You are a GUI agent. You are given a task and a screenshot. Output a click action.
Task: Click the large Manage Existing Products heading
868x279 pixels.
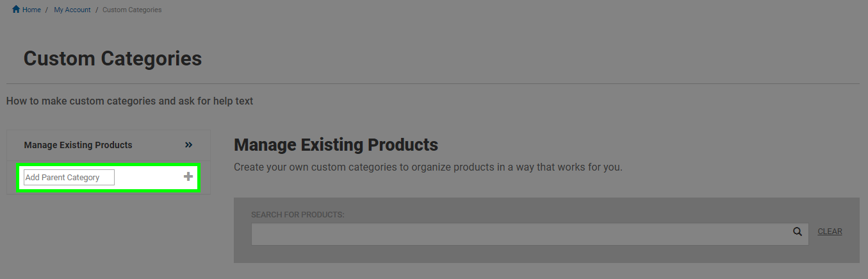click(336, 144)
